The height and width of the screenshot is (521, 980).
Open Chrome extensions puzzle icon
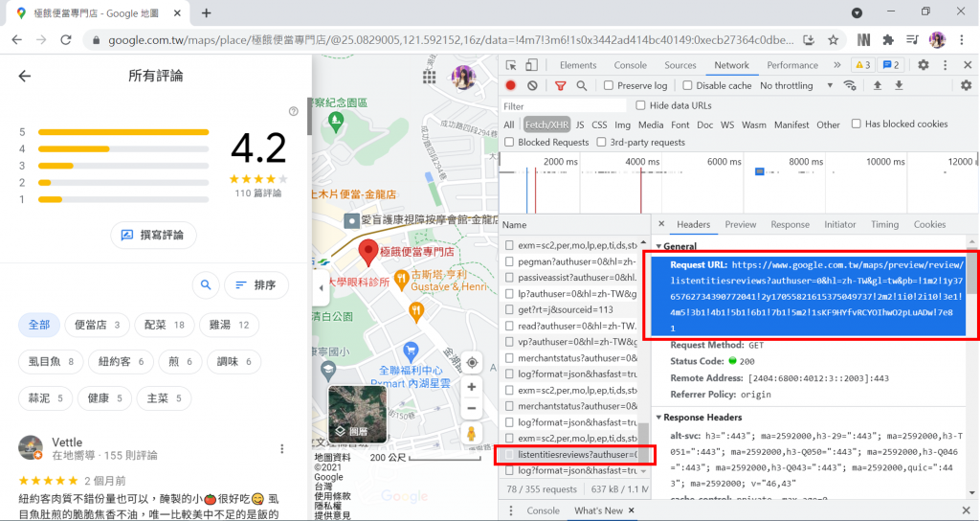point(887,40)
